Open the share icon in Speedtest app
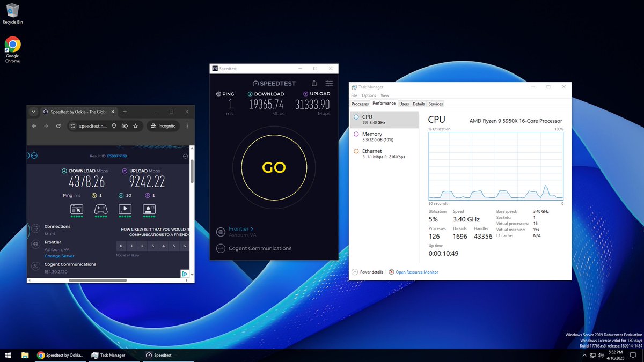 point(314,84)
